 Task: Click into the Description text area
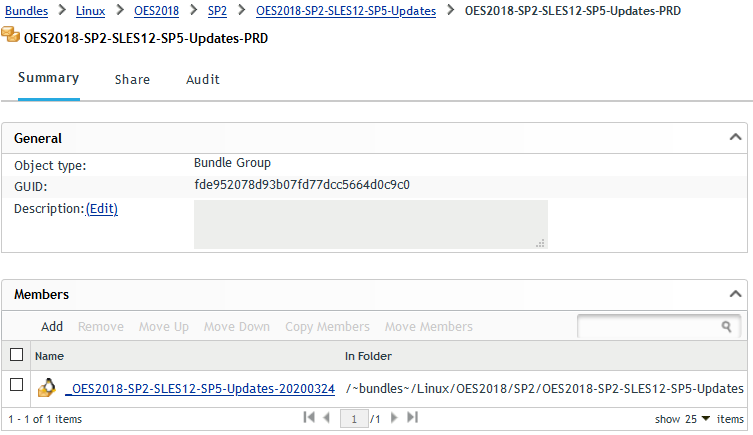pos(371,224)
